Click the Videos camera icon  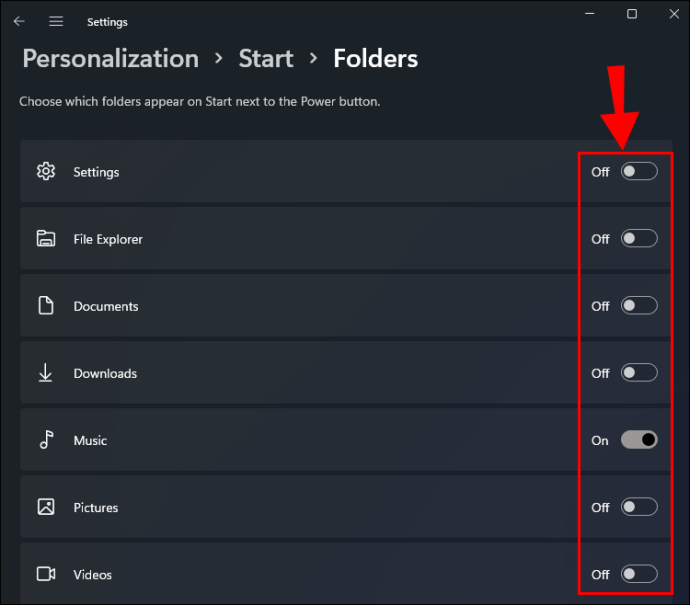[x=45, y=574]
